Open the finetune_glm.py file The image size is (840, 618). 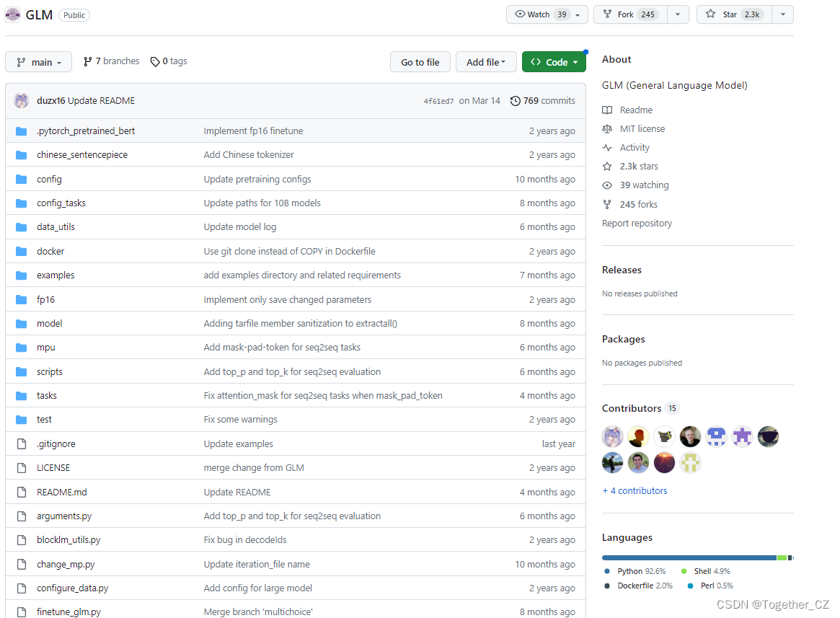pyautogui.click(x=68, y=612)
